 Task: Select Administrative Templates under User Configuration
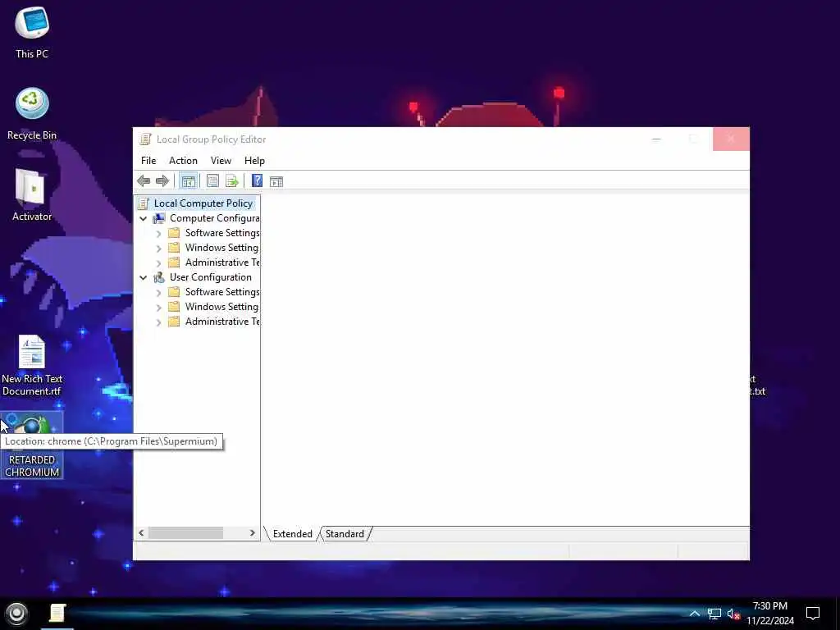point(221,321)
